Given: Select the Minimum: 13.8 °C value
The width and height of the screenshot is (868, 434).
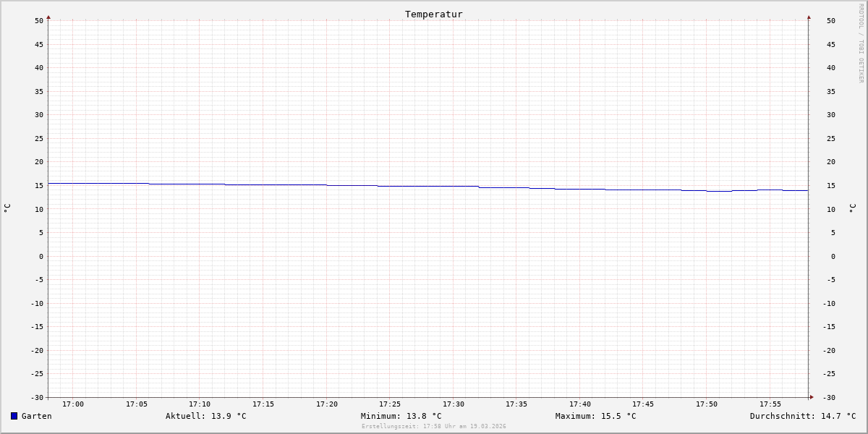Looking at the screenshot, I should click(401, 416).
